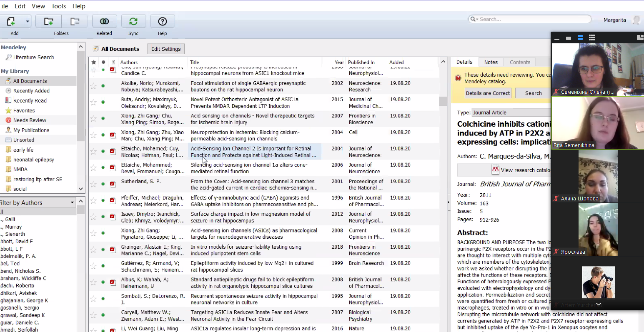Click the document table vertical scrollbar thumb

443,101
